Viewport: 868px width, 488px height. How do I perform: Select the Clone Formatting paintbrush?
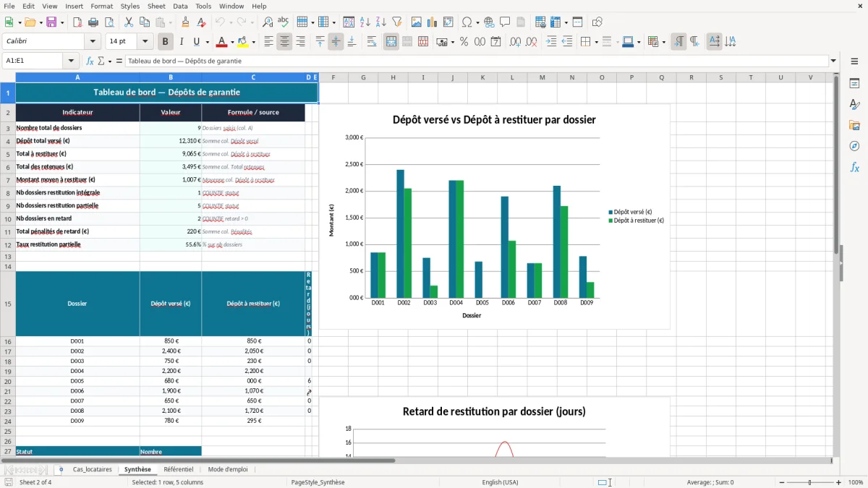coord(185,22)
